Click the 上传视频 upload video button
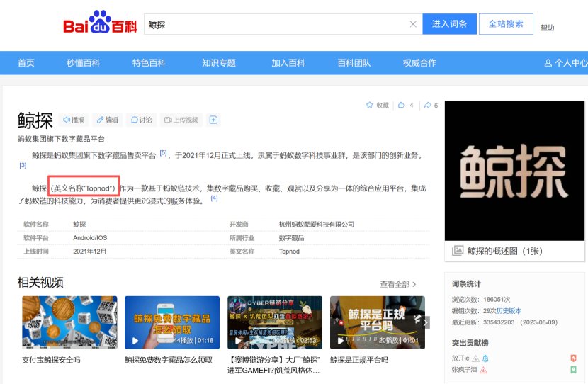 181,120
